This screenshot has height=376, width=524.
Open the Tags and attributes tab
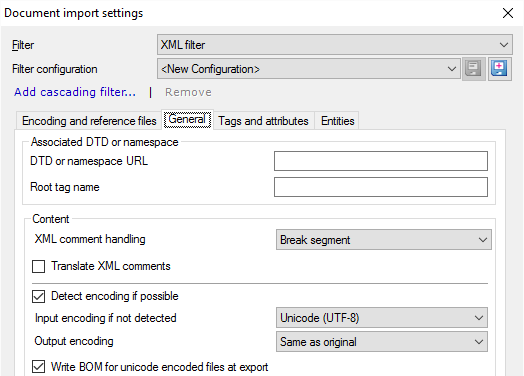pos(263,121)
